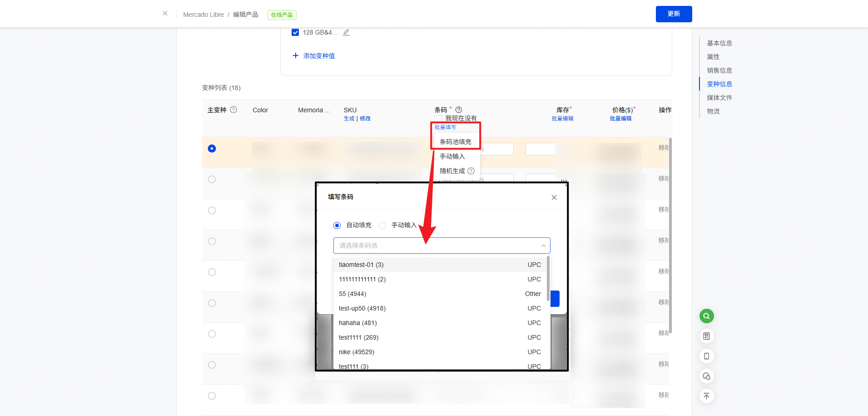This screenshot has height=416, width=868.
Task: Open the 请选择条码池 dropdown
Action: click(441, 246)
